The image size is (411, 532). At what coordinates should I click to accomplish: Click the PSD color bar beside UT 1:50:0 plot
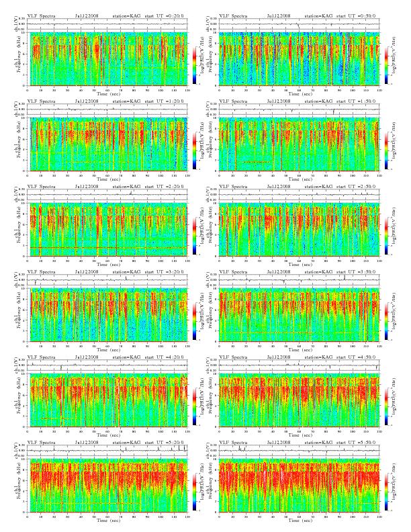tap(387, 150)
